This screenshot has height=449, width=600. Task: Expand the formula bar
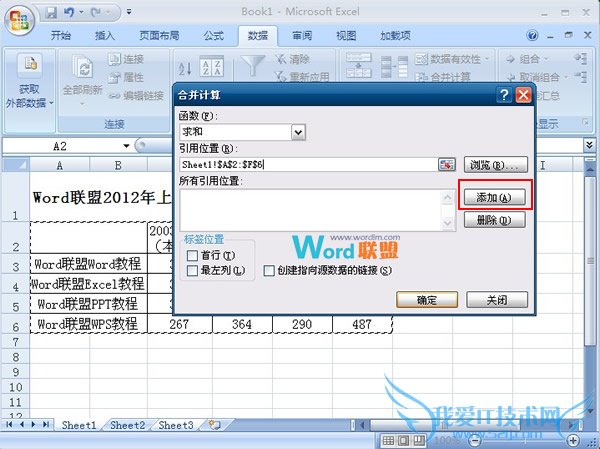[x=590, y=145]
